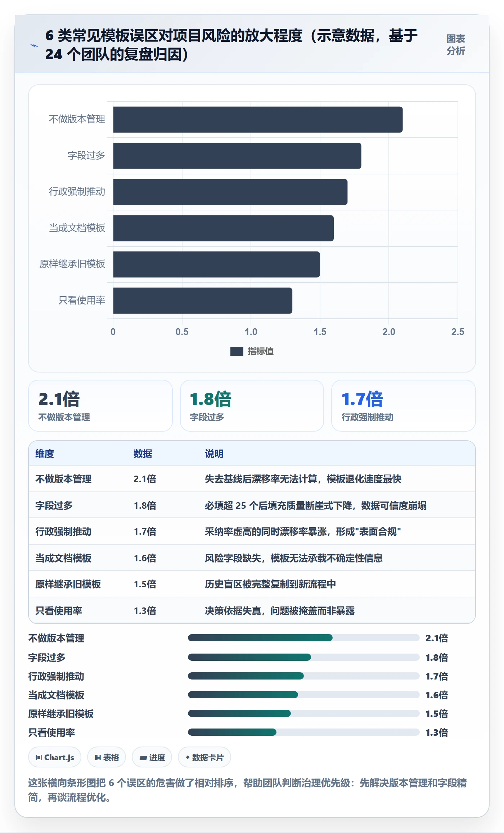Select the 字段过多 chart bar
The height and width of the screenshot is (833, 504).
(x=237, y=156)
